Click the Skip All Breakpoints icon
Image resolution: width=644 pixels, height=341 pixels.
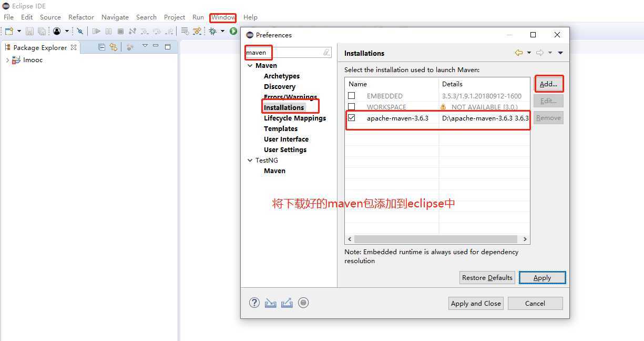80,32
